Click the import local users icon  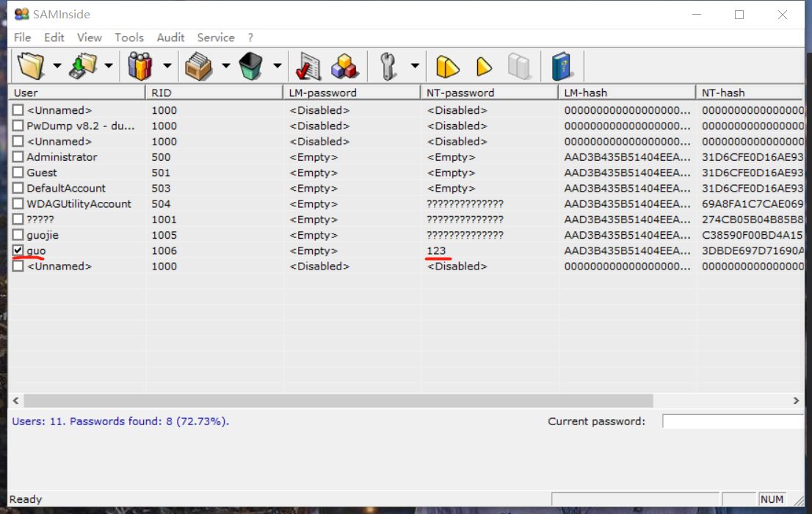(x=84, y=66)
